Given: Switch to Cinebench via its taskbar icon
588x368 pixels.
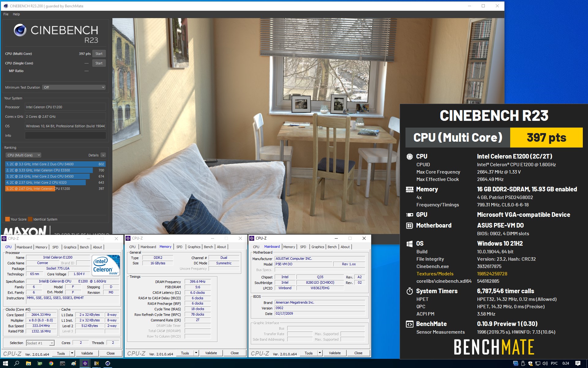Looking at the screenshot, I should 108,363.
